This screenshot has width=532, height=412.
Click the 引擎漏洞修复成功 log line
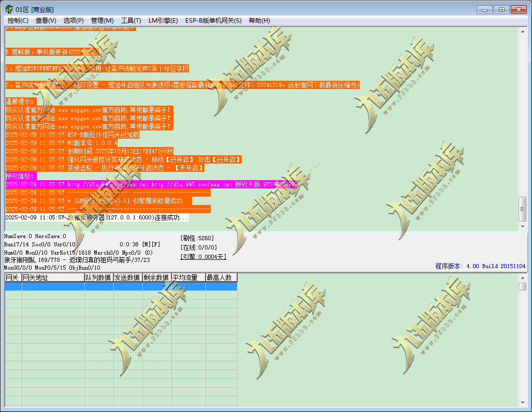pyautogui.click(x=98, y=201)
